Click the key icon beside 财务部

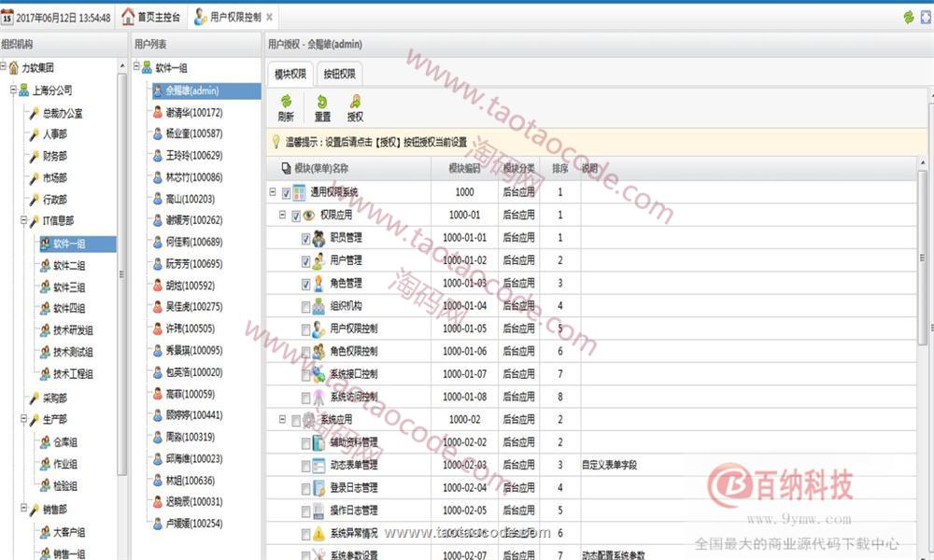click(x=34, y=156)
